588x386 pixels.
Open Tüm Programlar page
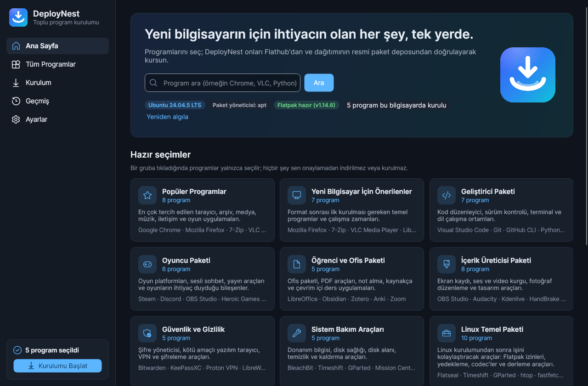(57, 64)
